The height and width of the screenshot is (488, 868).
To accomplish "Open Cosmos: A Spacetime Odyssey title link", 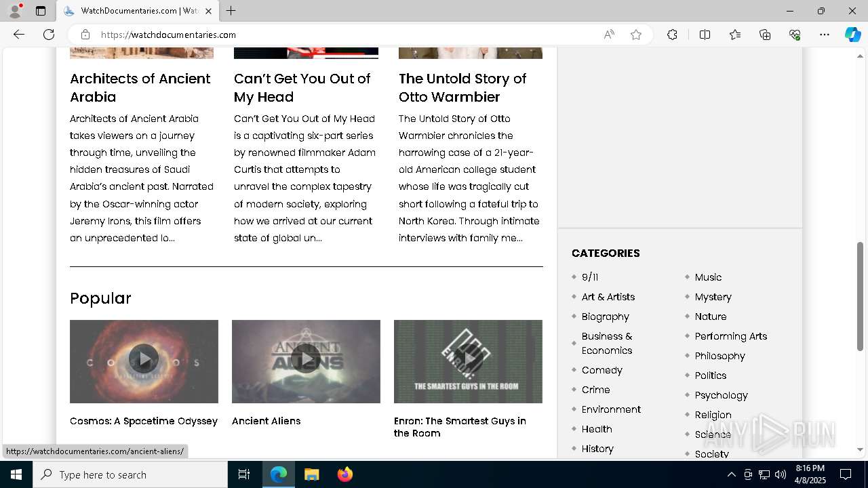I will pyautogui.click(x=144, y=421).
